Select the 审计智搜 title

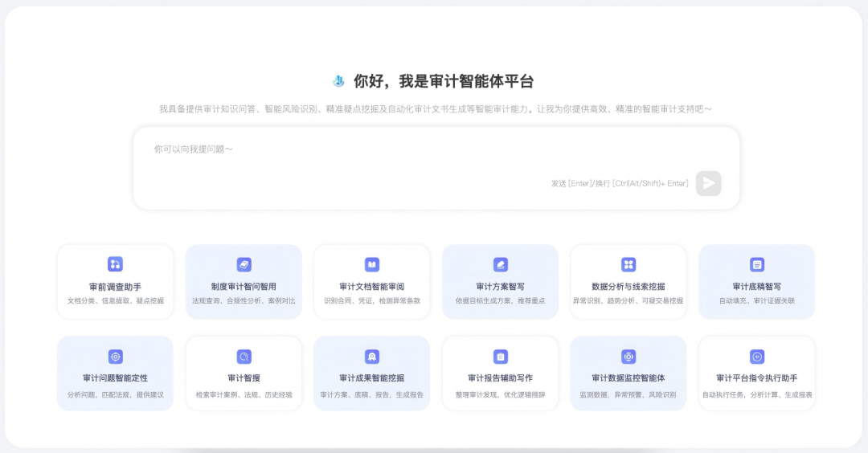point(244,377)
